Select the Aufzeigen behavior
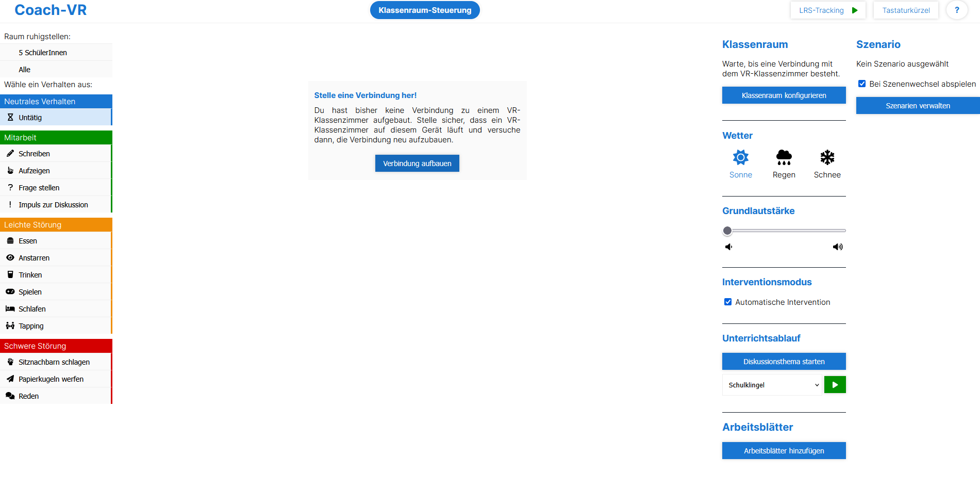 tap(56, 171)
